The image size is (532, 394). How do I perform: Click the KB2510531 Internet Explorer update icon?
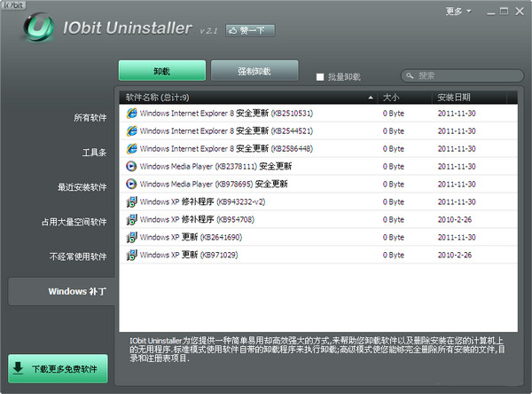tap(132, 113)
